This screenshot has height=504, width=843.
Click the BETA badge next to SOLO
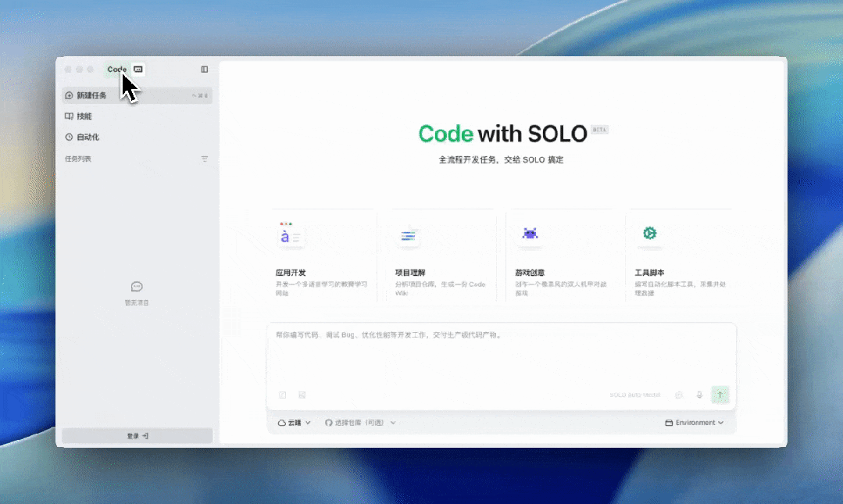pyautogui.click(x=599, y=130)
